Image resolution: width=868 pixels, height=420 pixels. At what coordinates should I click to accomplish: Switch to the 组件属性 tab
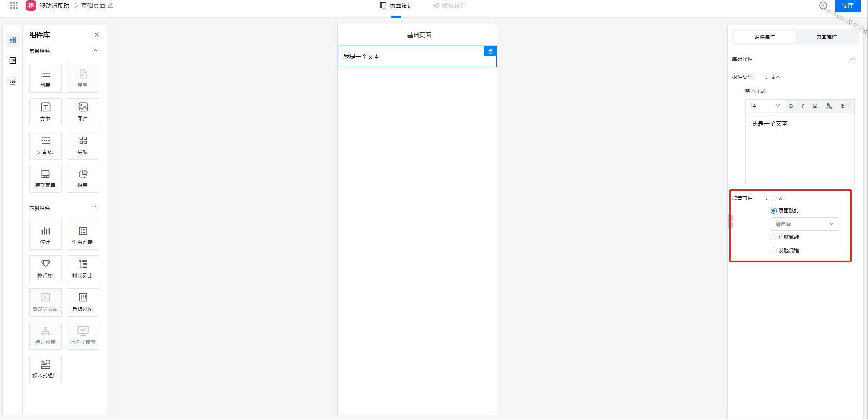coord(765,37)
